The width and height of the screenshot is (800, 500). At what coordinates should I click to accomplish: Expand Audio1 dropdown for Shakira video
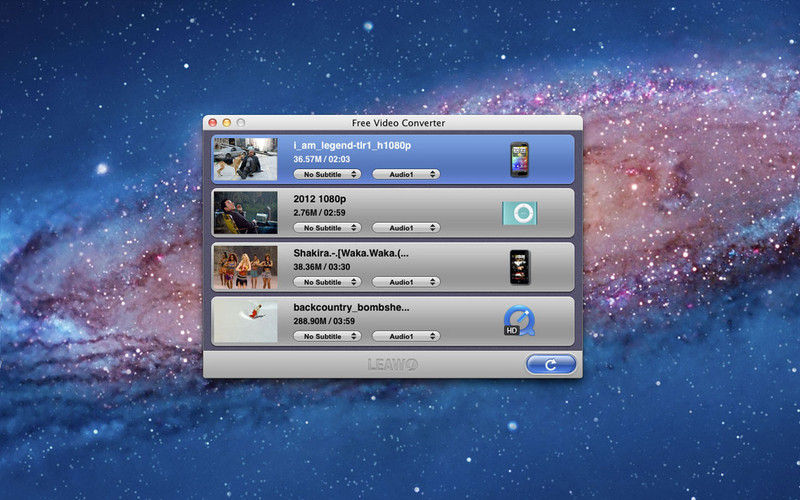click(x=406, y=282)
